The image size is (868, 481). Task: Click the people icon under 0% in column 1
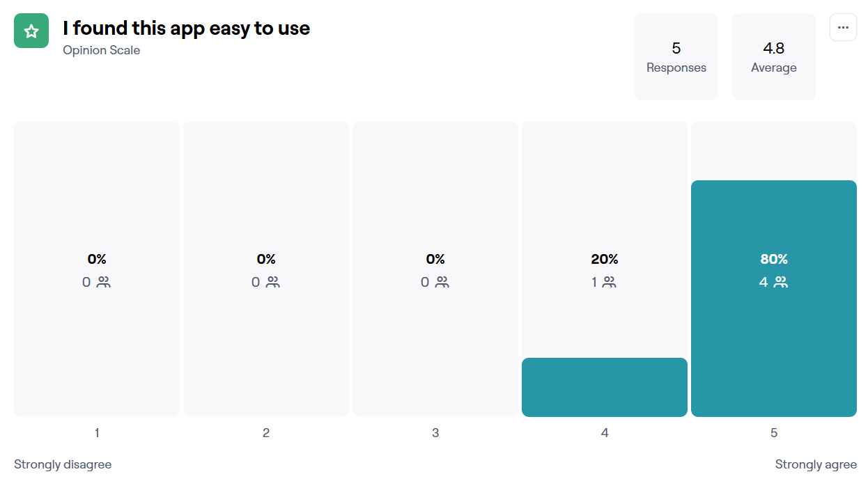[104, 282]
